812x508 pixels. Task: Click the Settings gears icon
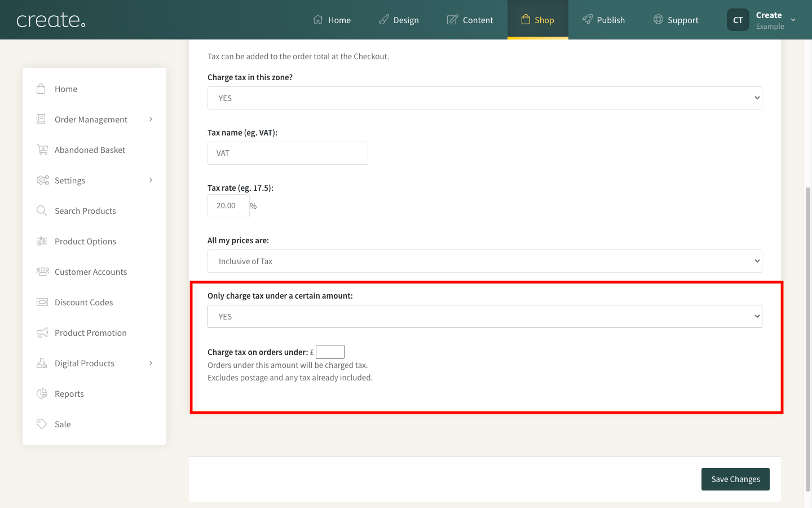[43, 180]
